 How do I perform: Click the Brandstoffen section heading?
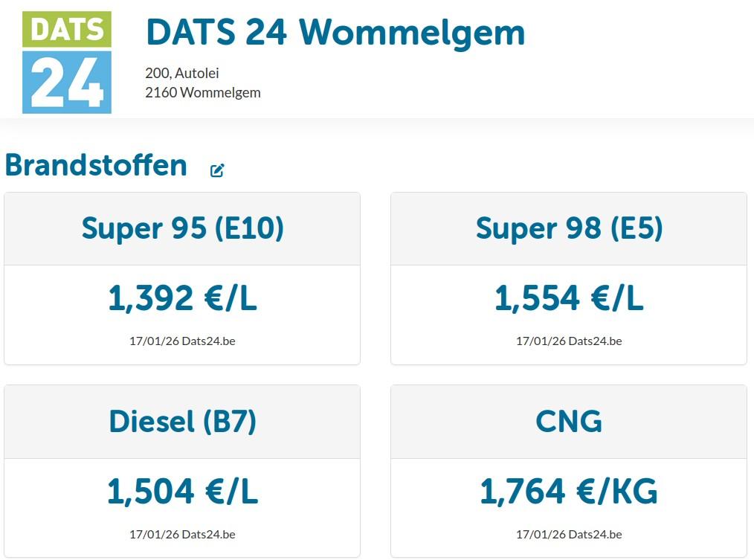point(96,166)
